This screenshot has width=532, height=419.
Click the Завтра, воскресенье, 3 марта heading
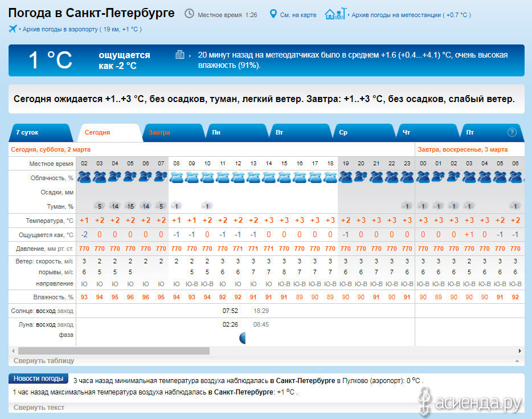pyautogui.click(x=463, y=149)
